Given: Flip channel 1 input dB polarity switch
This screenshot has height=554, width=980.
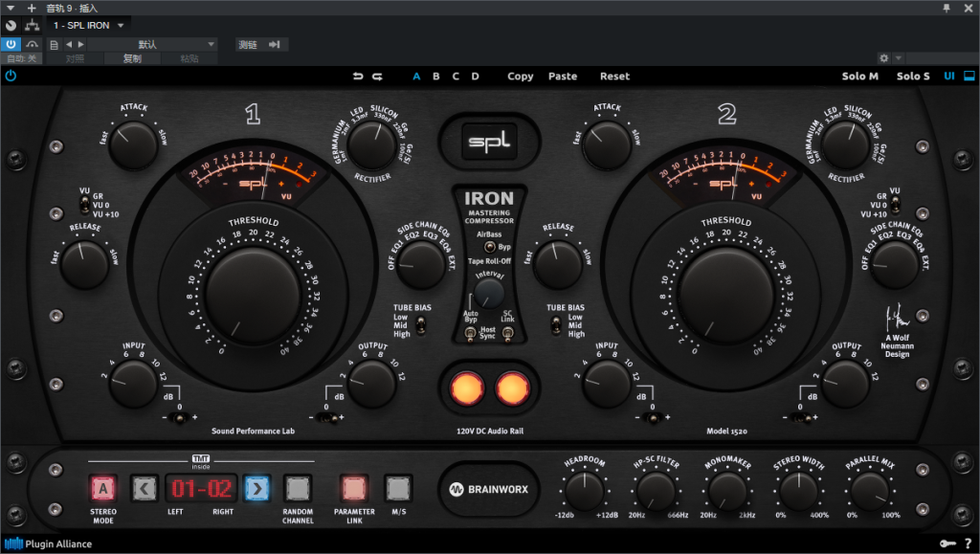Looking at the screenshot, I should tap(179, 417).
